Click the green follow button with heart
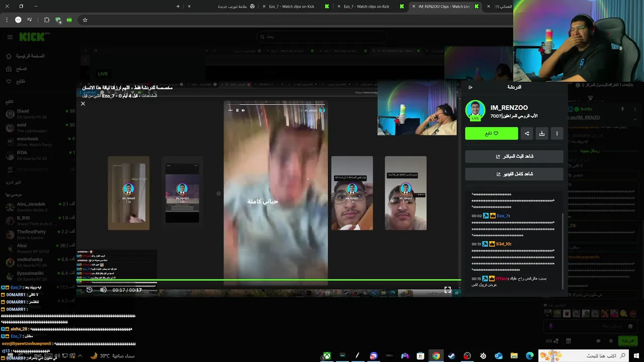 (x=492, y=133)
